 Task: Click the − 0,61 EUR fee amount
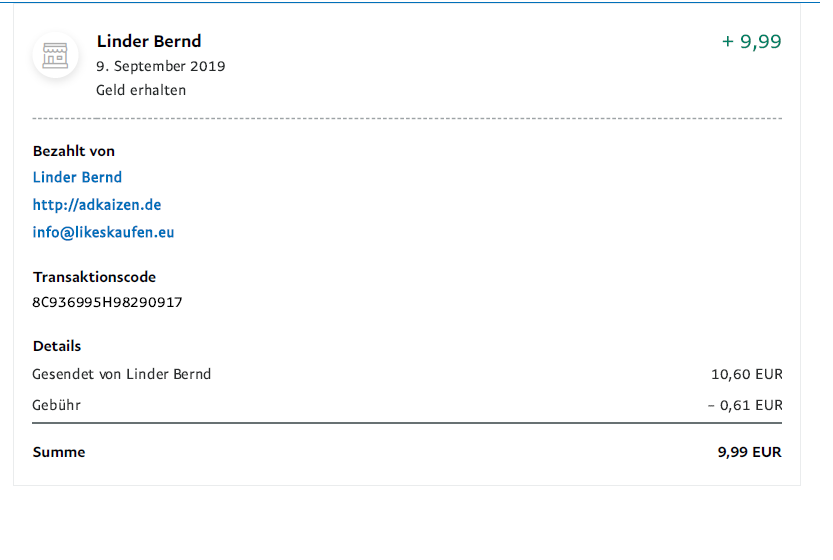(744, 405)
